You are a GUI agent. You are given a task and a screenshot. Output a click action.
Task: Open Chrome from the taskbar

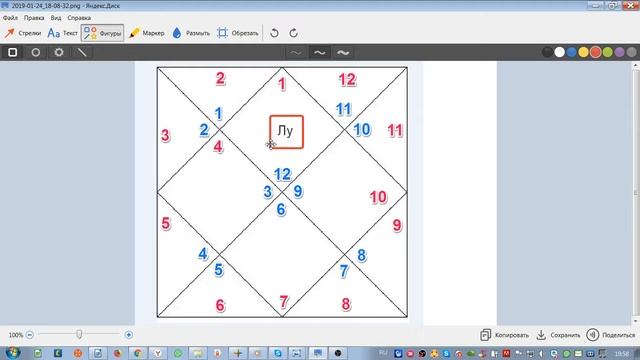coord(138,353)
